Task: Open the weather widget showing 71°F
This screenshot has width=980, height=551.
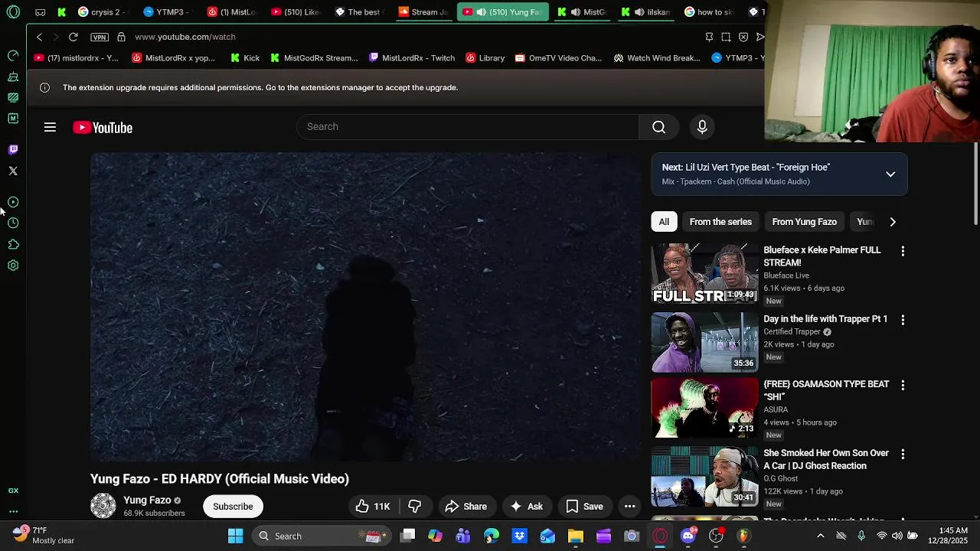Action: click(43, 535)
